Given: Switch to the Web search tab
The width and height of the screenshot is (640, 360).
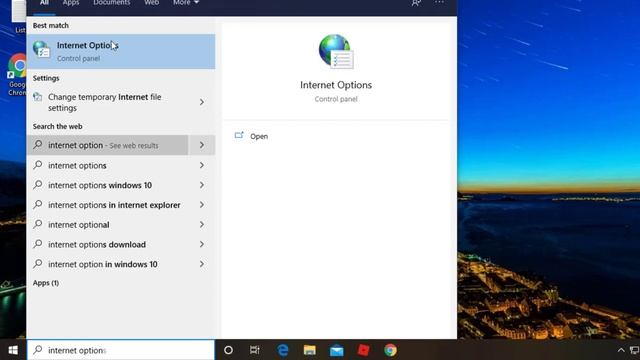Looking at the screenshot, I should coord(151,3).
